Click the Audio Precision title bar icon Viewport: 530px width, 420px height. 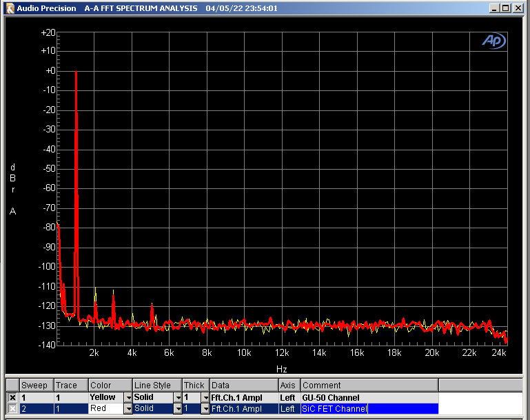click(9, 8)
